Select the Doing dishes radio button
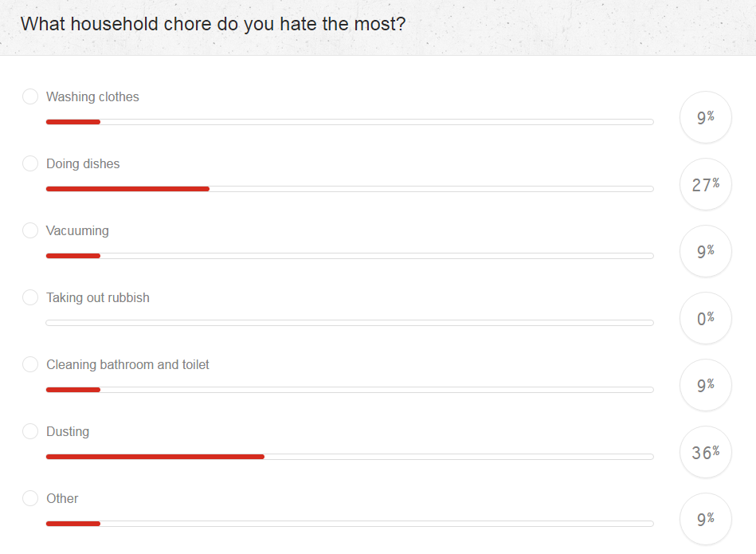This screenshot has height=554, width=756. pos(30,163)
